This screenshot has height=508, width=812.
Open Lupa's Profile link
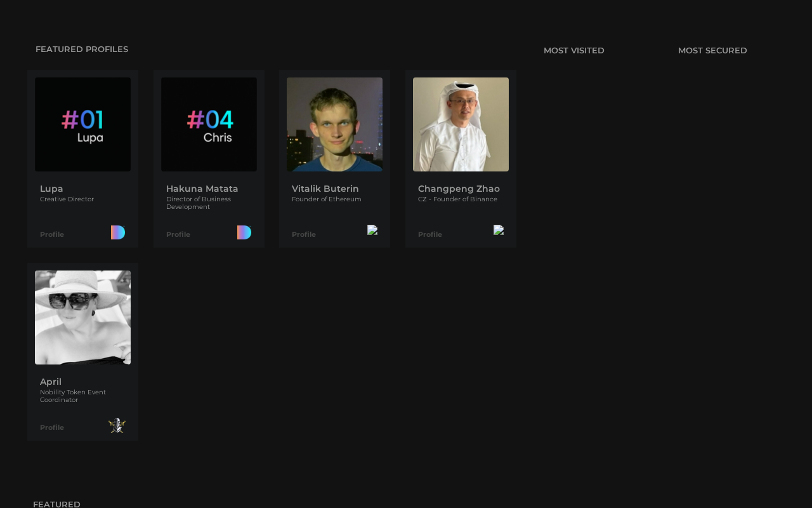pos(52,234)
